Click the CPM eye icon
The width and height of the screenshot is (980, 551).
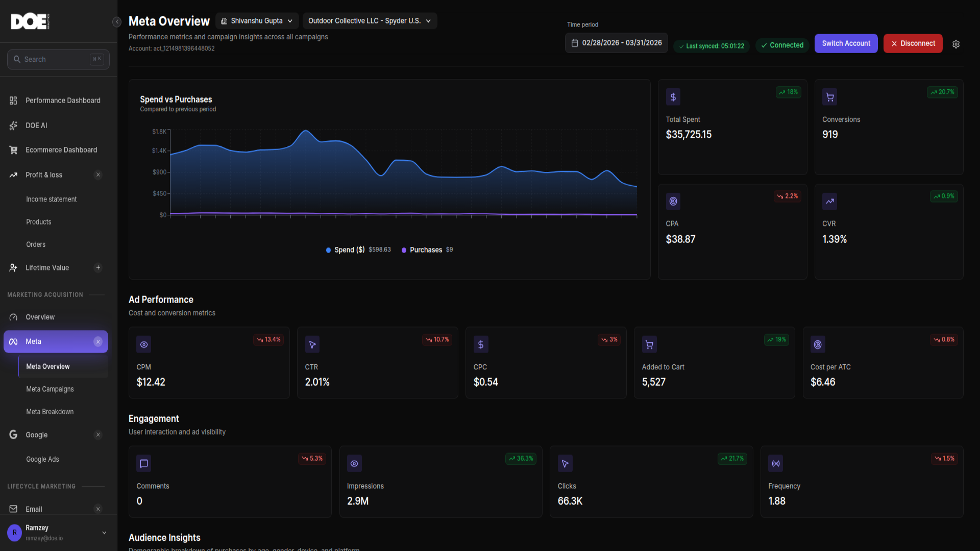pyautogui.click(x=144, y=344)
